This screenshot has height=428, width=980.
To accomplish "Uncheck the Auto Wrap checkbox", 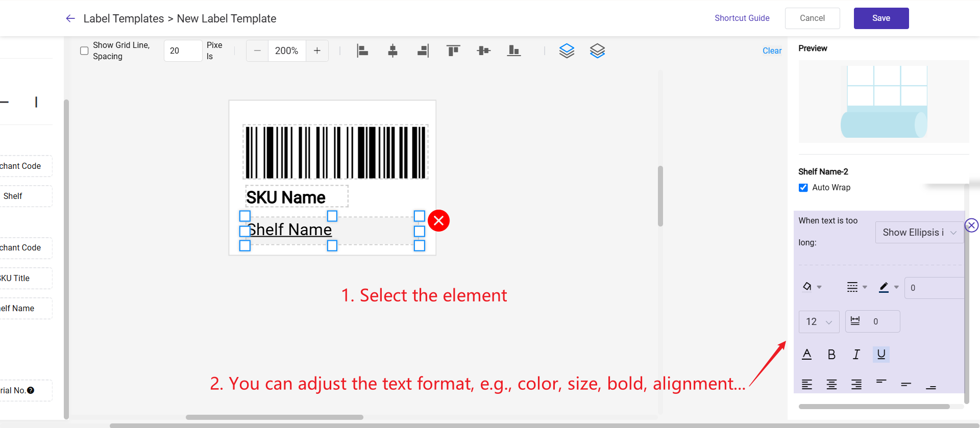I will tap(803, 188).
